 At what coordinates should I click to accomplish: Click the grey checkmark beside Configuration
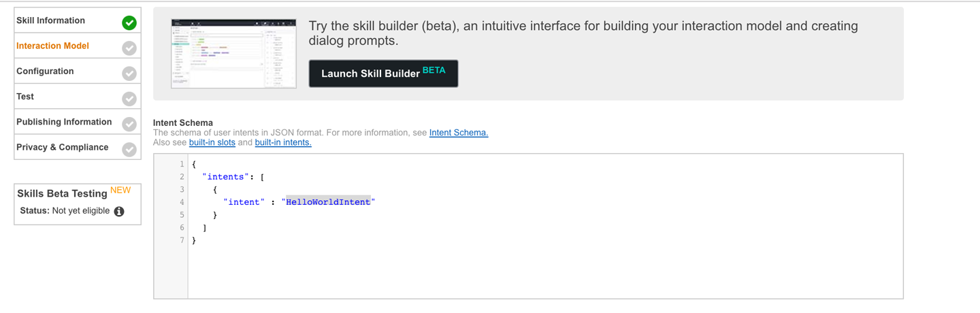129,73
